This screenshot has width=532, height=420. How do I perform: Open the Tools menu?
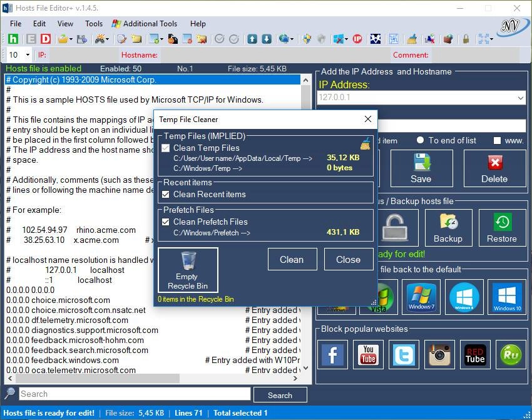94,24
